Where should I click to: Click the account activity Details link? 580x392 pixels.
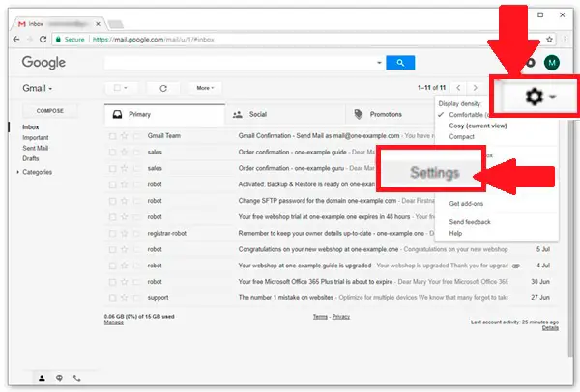tap(550, 328)
